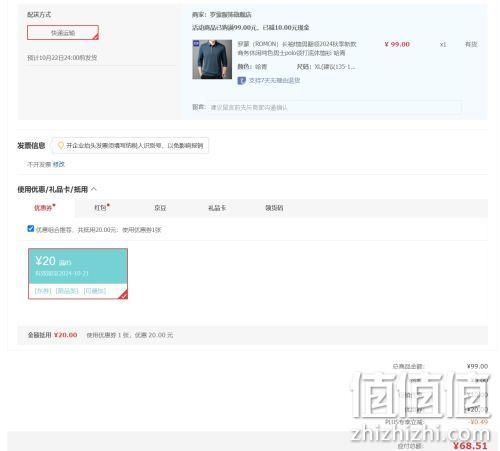Click the 使用优惠/礼品卡/抵用 section header
Screen dimensions: 500x451
pos(52,189)
